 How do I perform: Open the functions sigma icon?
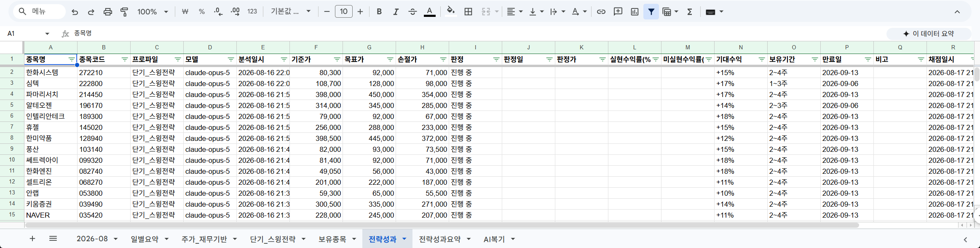point(690,12)
